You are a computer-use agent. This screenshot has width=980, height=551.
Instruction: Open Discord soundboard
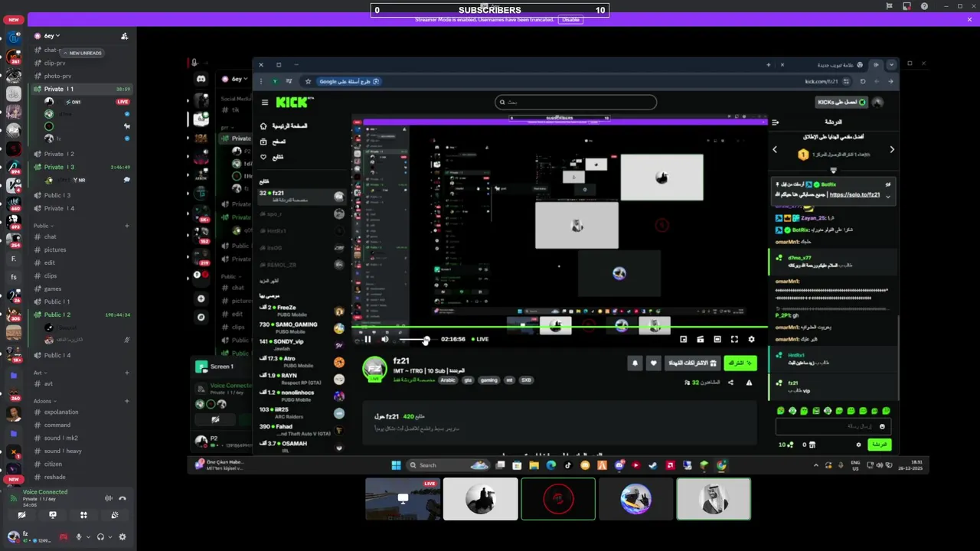(115, 515)
